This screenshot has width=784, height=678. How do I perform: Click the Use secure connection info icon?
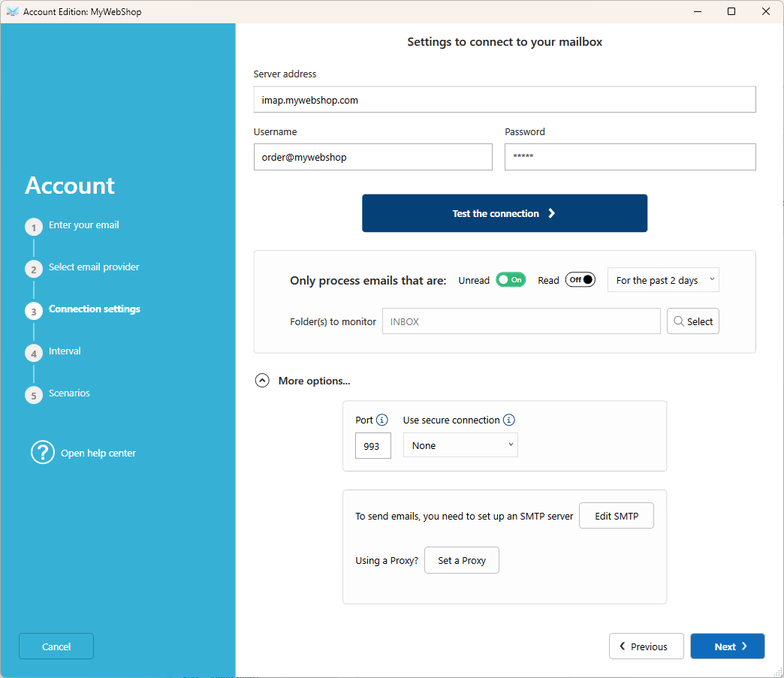coord(509,420)
